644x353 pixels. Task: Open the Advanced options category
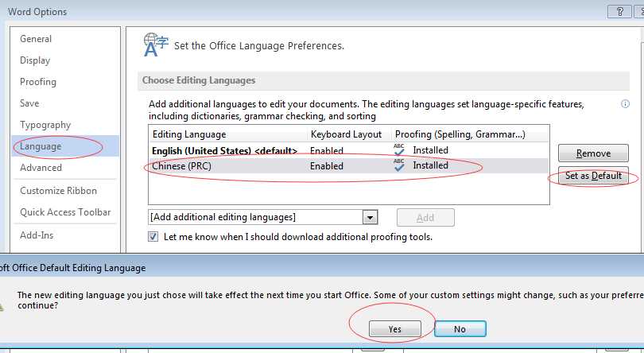click(41, 168)
